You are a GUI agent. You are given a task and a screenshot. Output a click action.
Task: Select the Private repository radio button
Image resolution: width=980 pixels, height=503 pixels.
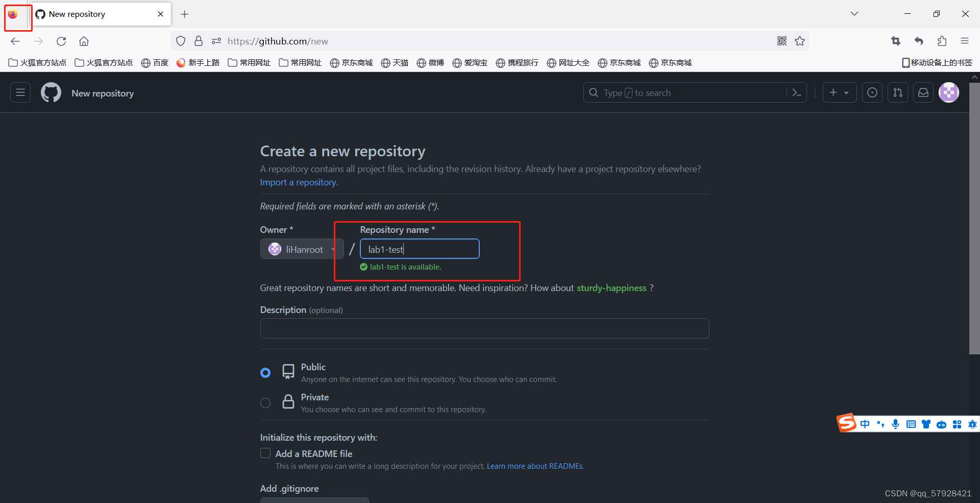point(265,403)
